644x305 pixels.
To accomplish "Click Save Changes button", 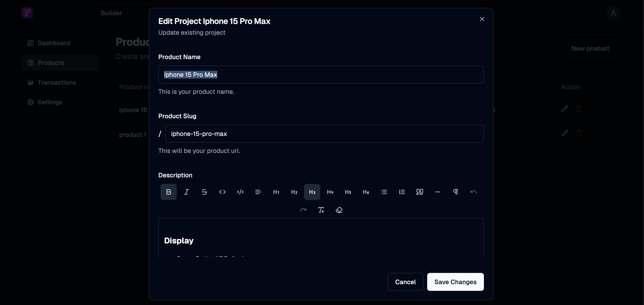I will pyautogui.click(x=455, y=282).
